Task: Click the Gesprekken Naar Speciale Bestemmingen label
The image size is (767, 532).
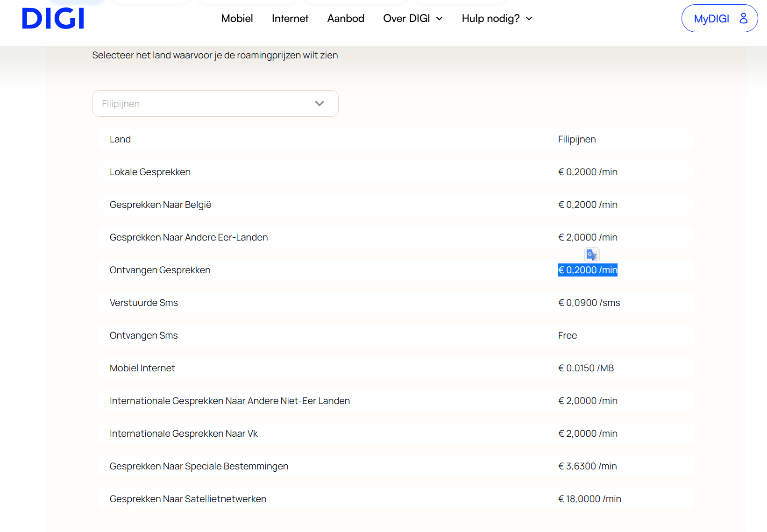Action: point(199,466)
